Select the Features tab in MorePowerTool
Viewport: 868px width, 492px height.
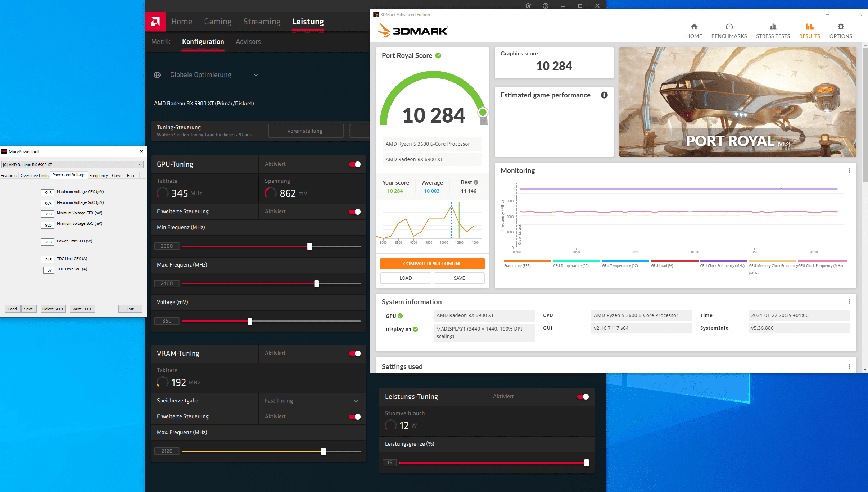[x=9, y=176]
